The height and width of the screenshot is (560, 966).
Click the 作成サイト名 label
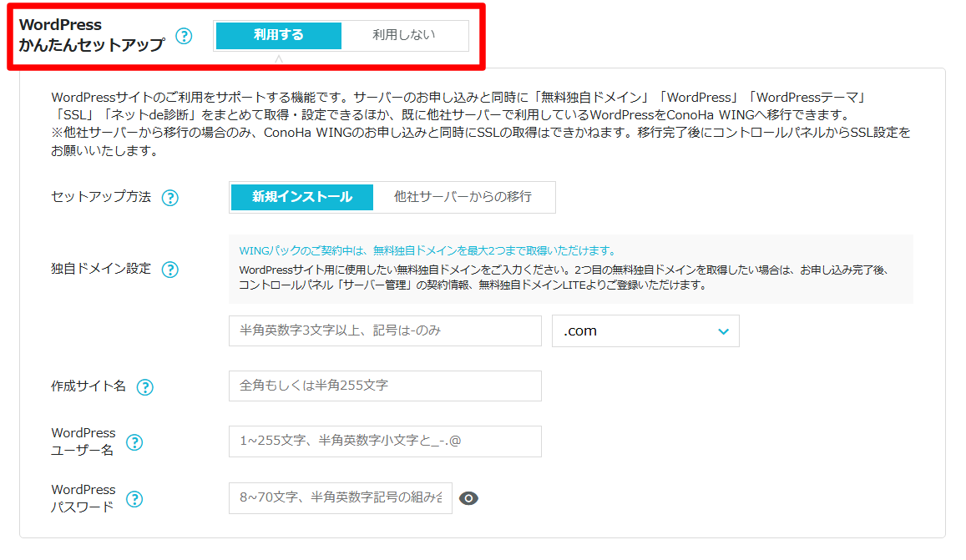89,386
